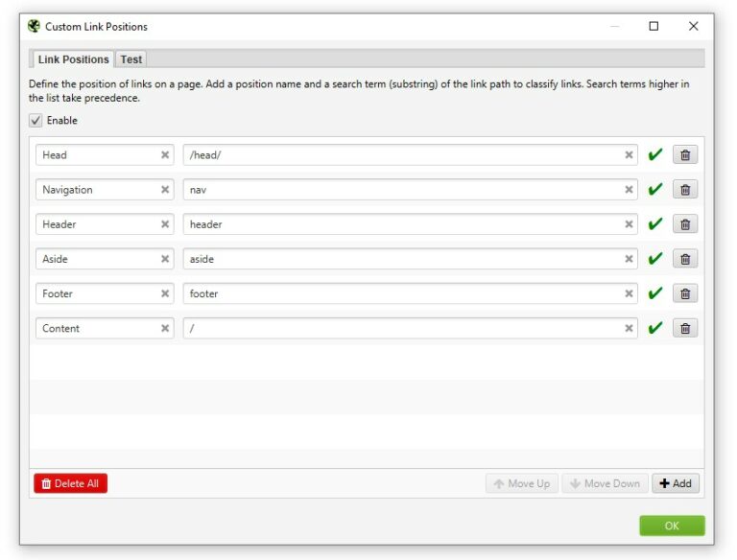Clear the /head/ search term text
Screen dimensions: 737x560
click(x=630, y=155)
